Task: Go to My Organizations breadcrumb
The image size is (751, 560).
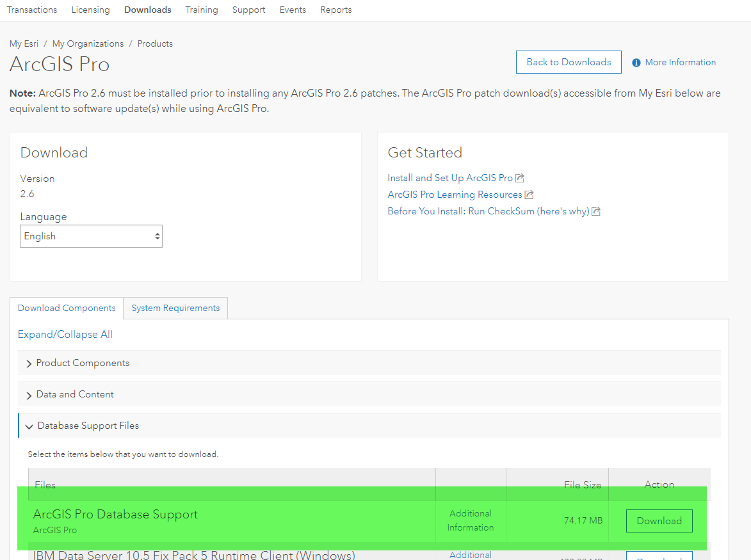Action: coord(88,44)
